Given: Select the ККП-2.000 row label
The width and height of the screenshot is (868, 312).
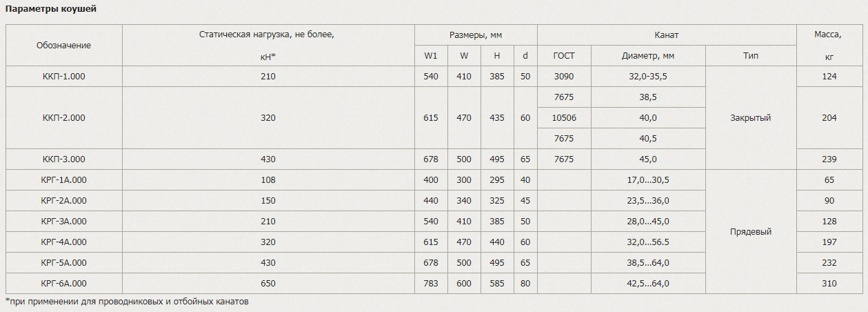Looking at the screenshot, I should pyautogui.click(x=64, y=118).
